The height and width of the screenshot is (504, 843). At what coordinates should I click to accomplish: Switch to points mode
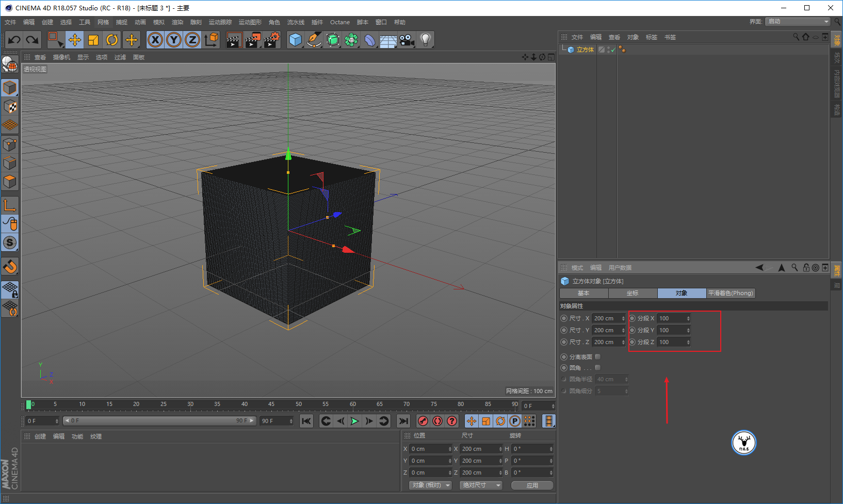tap(10, 144)
